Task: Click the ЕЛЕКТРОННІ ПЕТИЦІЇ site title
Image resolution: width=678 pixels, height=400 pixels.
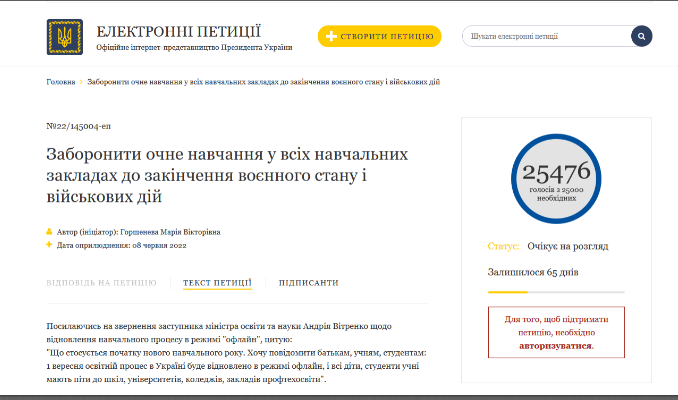Action: point(179,30)
